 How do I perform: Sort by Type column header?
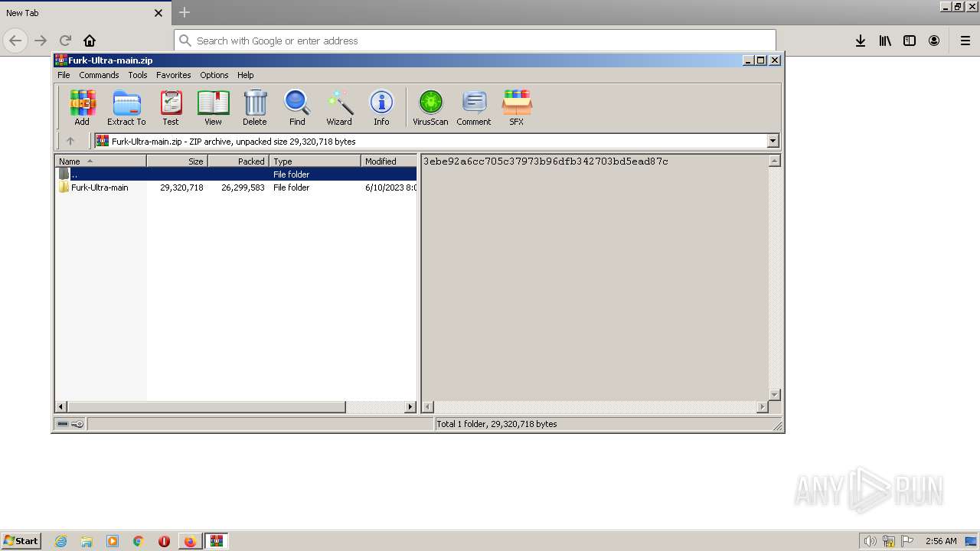[315, 161]
